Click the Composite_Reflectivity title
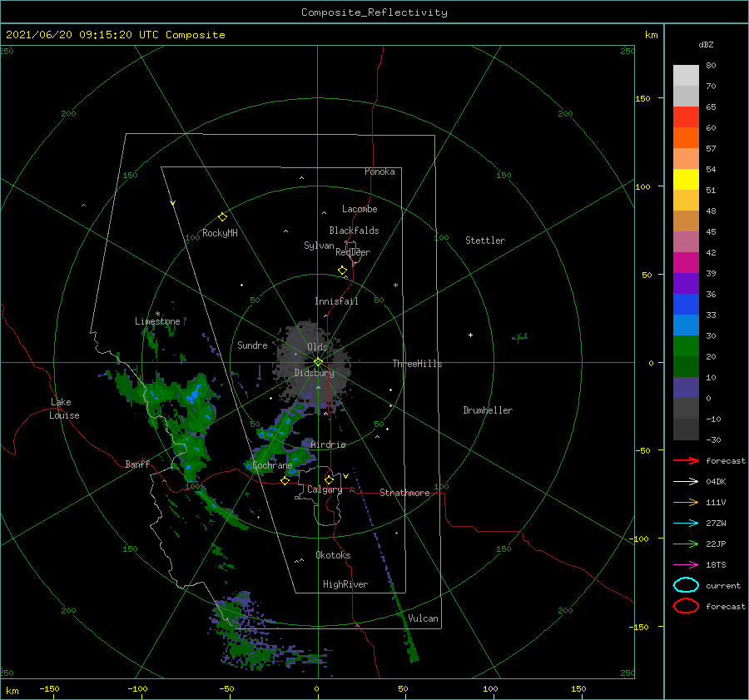 [x=374, y=12]
